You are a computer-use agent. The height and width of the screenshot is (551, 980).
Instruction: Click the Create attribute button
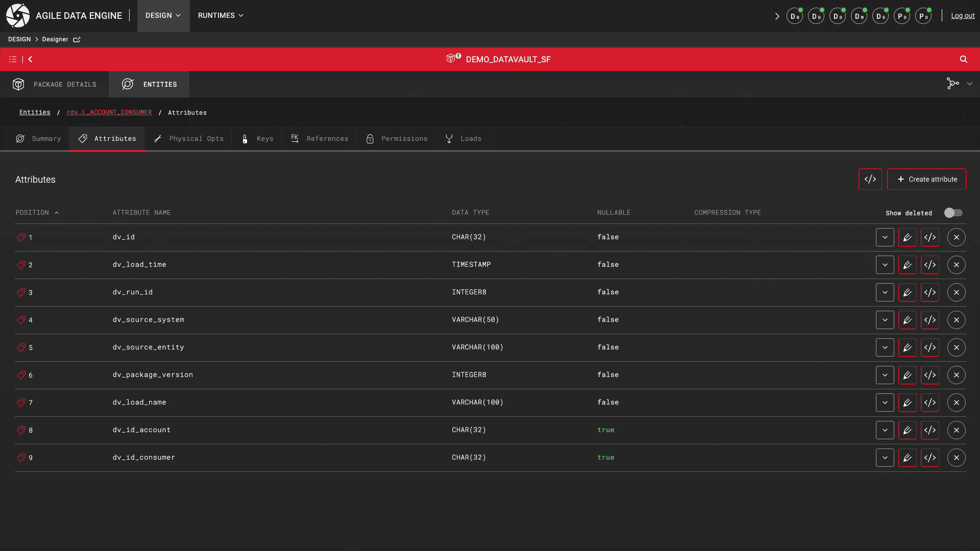click(x=927, y=179)
